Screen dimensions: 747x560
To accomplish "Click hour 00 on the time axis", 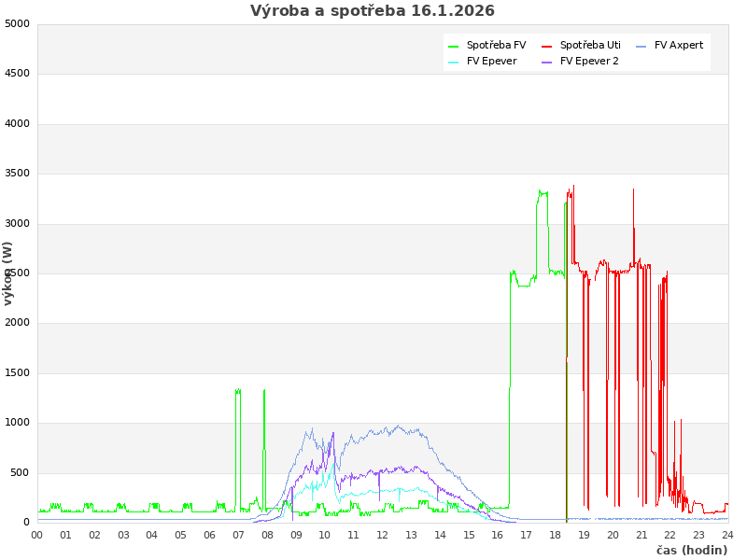I will (37, 535).
